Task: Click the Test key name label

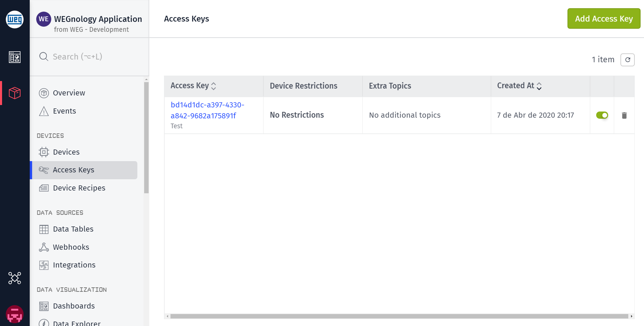Action: click(x=177, y=126)
